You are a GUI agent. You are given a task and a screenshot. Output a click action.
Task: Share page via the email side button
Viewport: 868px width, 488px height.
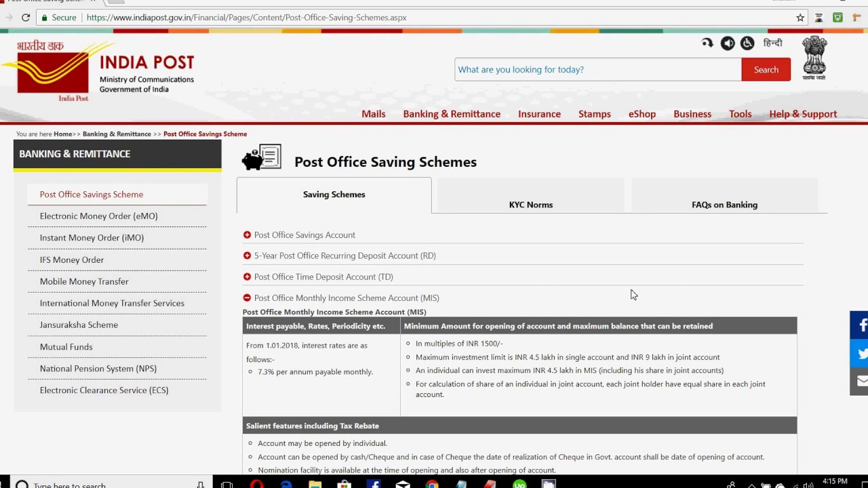[x=860, y=381]
